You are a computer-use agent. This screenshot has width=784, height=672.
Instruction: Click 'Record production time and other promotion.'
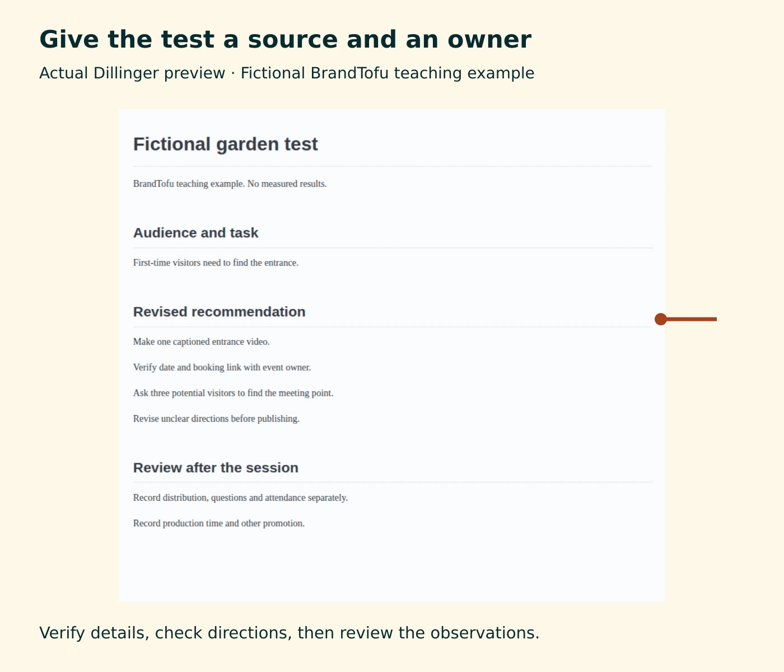tap(219, 524)
